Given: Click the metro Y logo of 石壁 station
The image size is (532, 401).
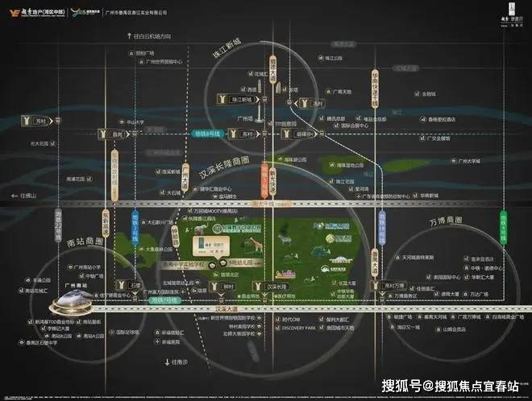Looking at the screenshot, I should [122, 285].
